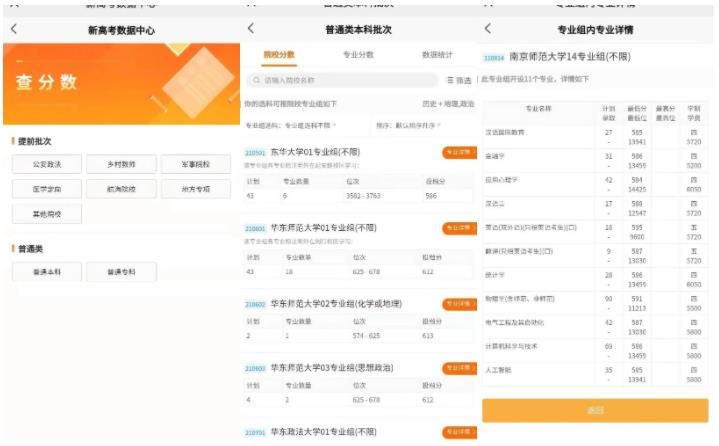719x446 pixels.
Task: Click the 南京师范大学14专业组(不限) heading
Action: [x=570, y=56]
